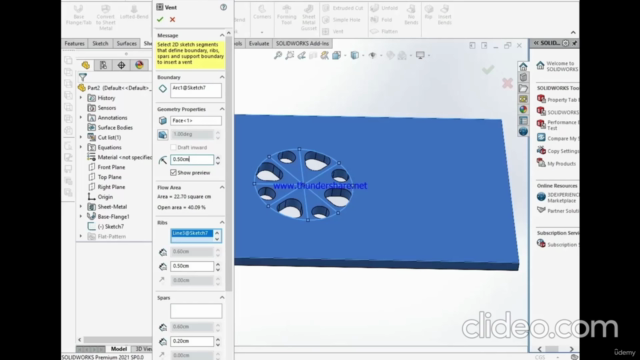The height and width of the screenshot is (360, 640).
Task: Switch to the Surfaces tab
Action: pos(127,43)
